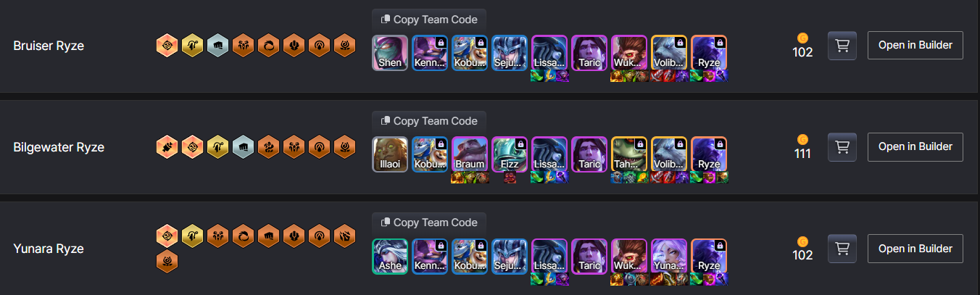980x295 pixels.
Task: Click the Bilgewater Ryze comp title
Action: (59, 147)
